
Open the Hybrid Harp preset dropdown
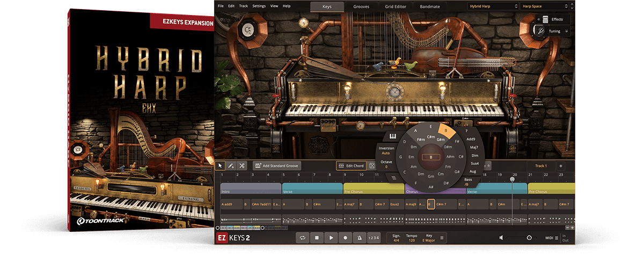coord(492,6)
